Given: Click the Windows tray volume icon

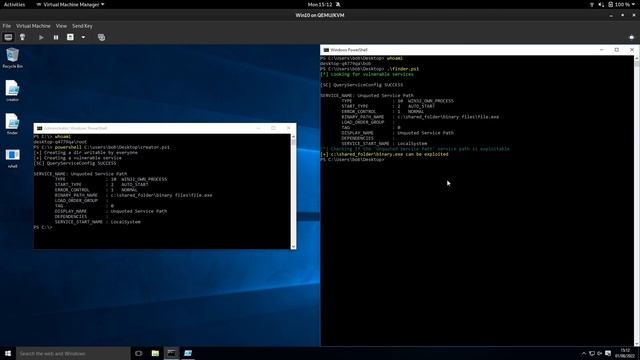Looking at the screenshot, I should (600, 353).
